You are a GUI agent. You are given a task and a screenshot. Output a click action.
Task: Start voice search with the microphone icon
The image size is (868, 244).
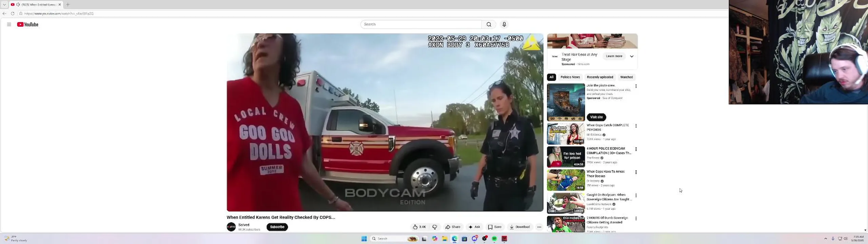point(504,24)
